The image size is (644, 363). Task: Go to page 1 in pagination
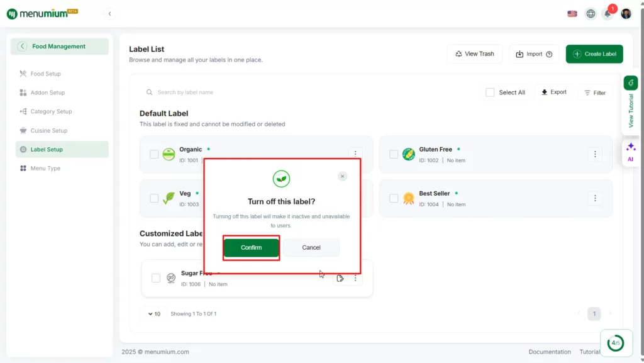tap(594, 314)
